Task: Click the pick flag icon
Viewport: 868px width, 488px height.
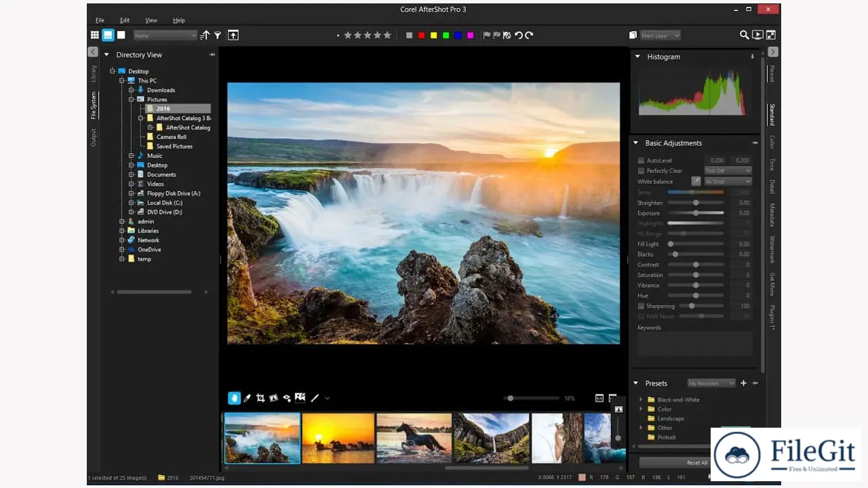Action: (x=486, y=35)
